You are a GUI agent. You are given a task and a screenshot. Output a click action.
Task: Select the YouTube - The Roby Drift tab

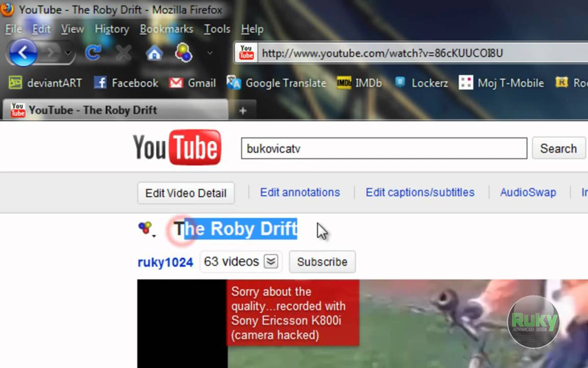click(115, 110)
